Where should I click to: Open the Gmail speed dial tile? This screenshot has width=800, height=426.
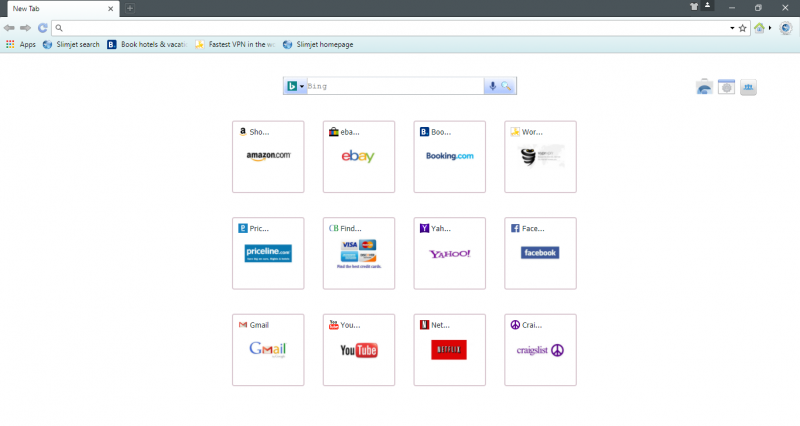[268, 349]
